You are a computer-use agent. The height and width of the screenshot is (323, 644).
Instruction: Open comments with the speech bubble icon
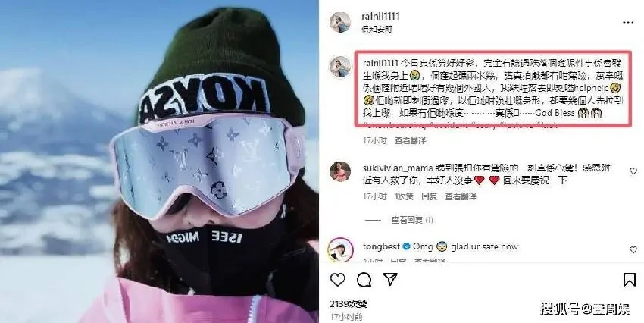pyautogui.click(x=364, y=280)
